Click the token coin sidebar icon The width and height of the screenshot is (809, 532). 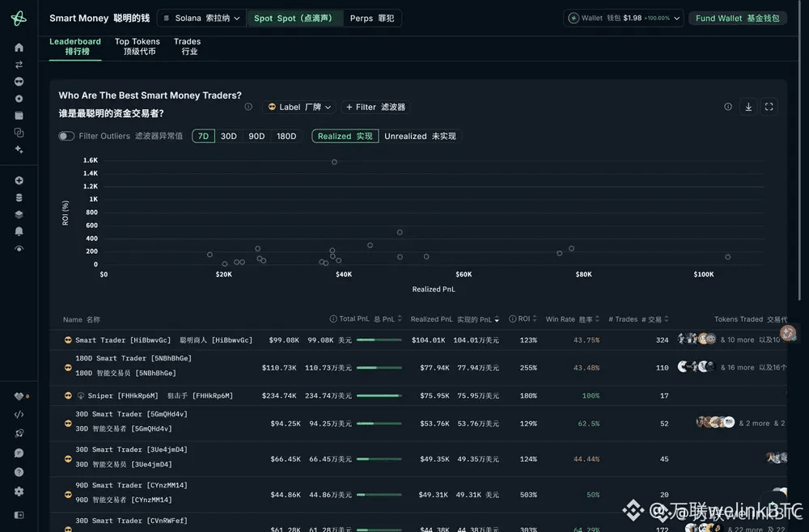coord(19,99)
